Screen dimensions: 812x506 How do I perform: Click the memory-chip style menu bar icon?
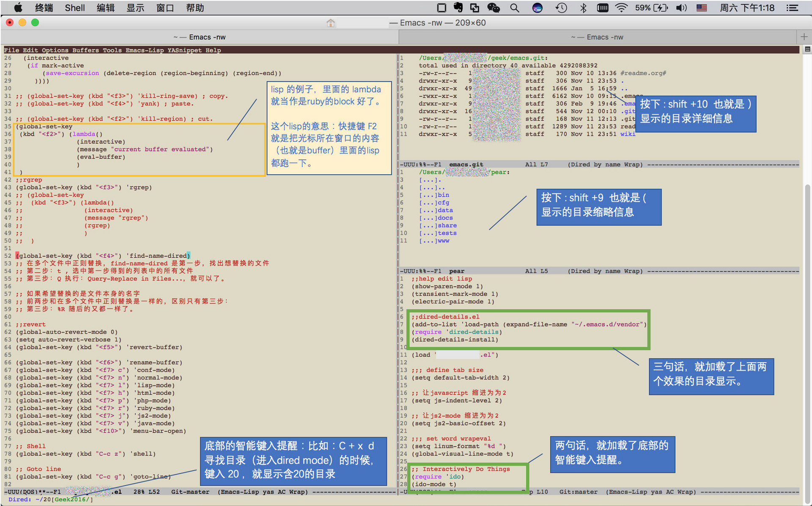tap(603, 8)
